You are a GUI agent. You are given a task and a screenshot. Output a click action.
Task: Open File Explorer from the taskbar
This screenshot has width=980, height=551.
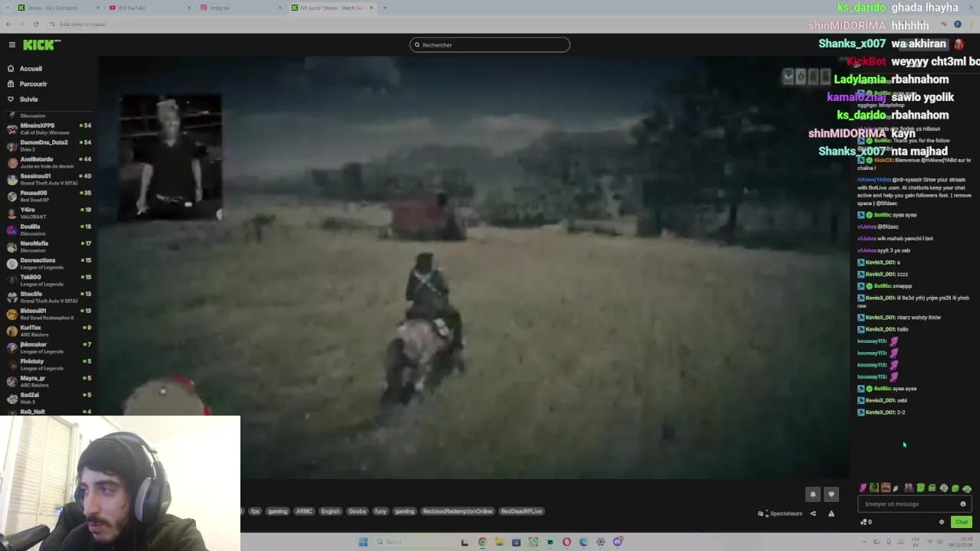point(499,542)
